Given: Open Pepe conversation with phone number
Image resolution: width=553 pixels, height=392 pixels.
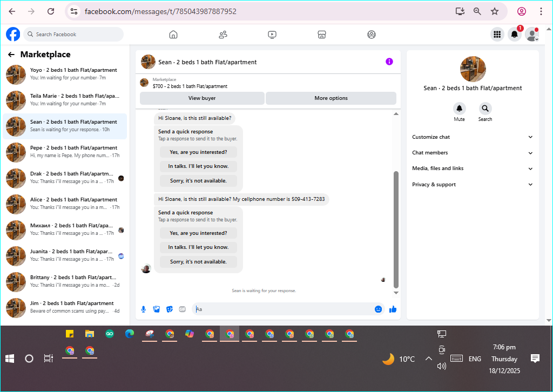Looking at the screenshot, I should coord(65,152).
